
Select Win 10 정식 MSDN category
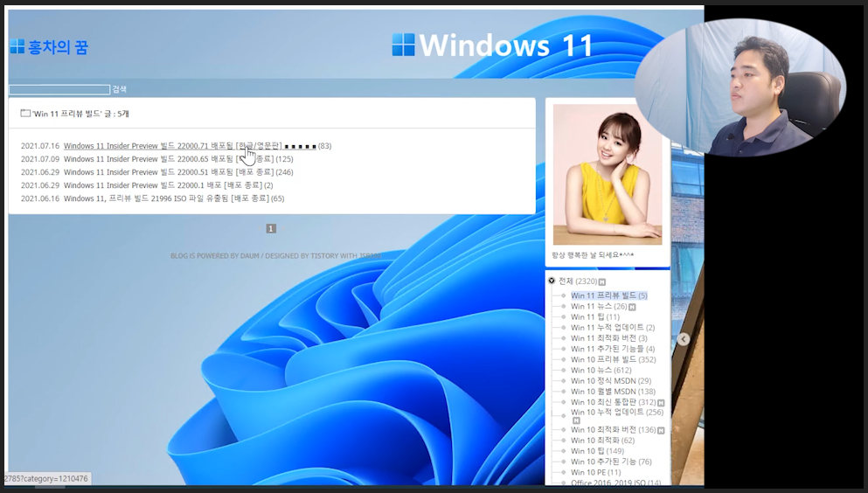pyautogui.click(x=611, y=381)
